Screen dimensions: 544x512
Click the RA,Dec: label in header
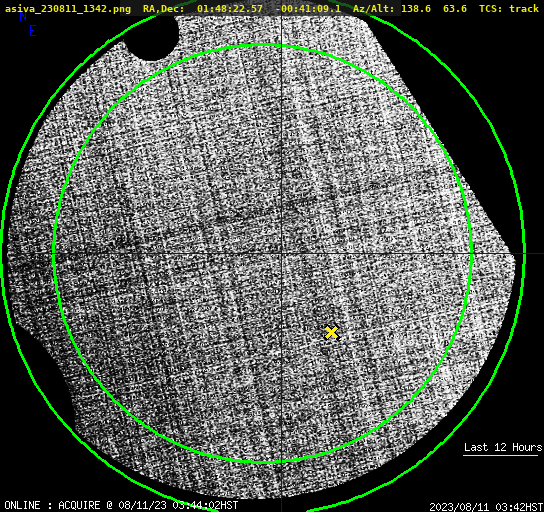(x=164, y=8)
